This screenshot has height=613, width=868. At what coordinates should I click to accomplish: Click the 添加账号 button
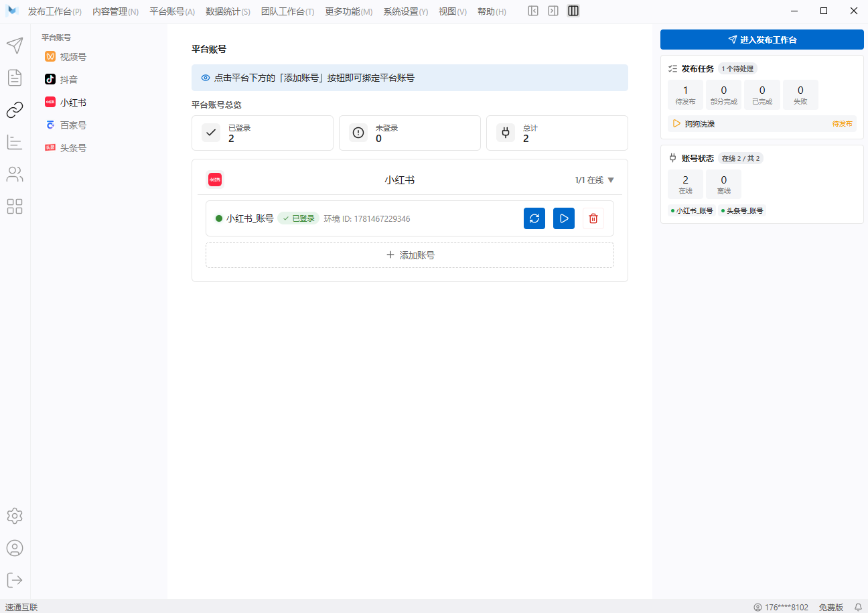(x=410, y=255)
